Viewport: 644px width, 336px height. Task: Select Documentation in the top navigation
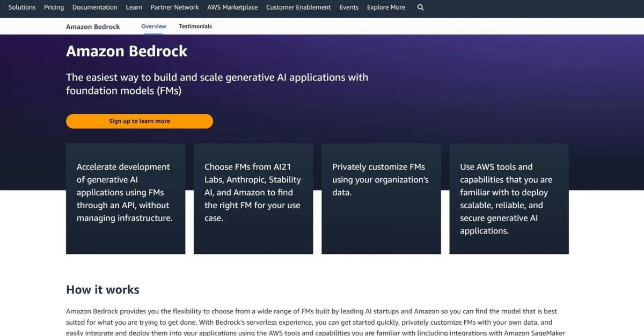click(94, 7)
